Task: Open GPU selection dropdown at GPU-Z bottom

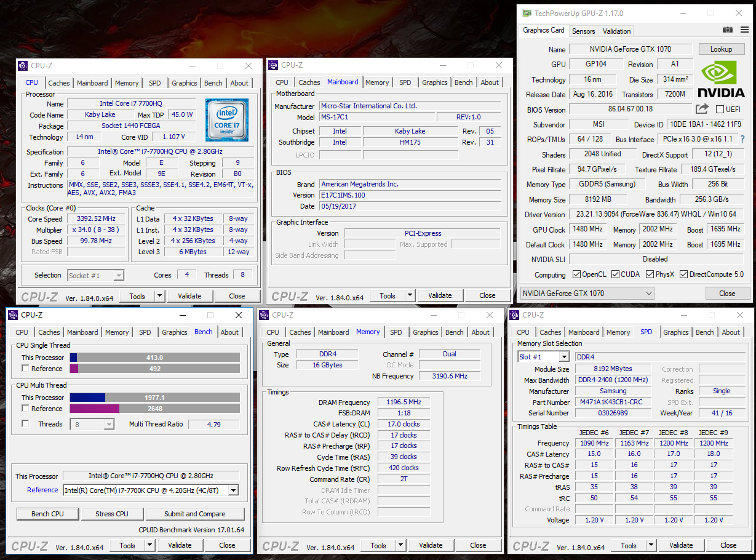Action: 587,294
